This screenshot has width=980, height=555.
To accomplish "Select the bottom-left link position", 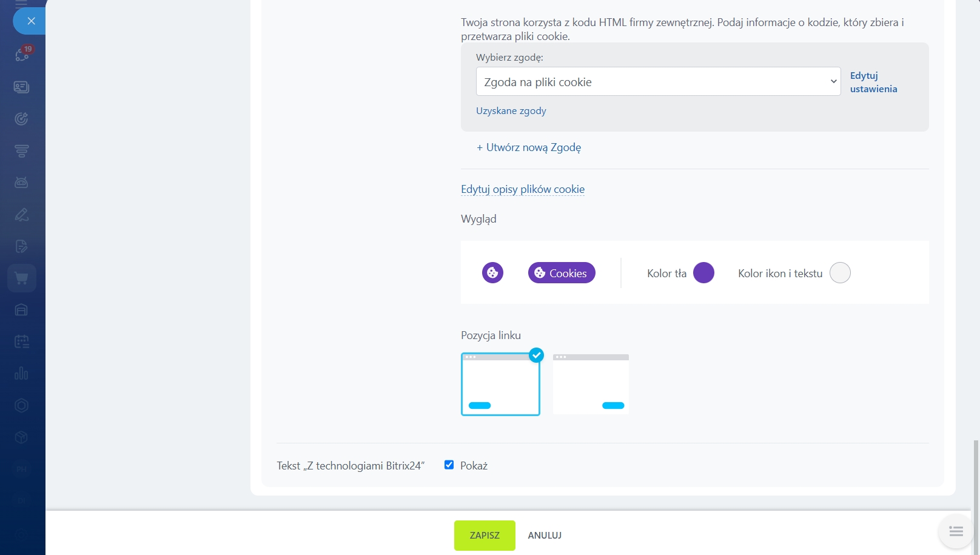I will point(500,384).
